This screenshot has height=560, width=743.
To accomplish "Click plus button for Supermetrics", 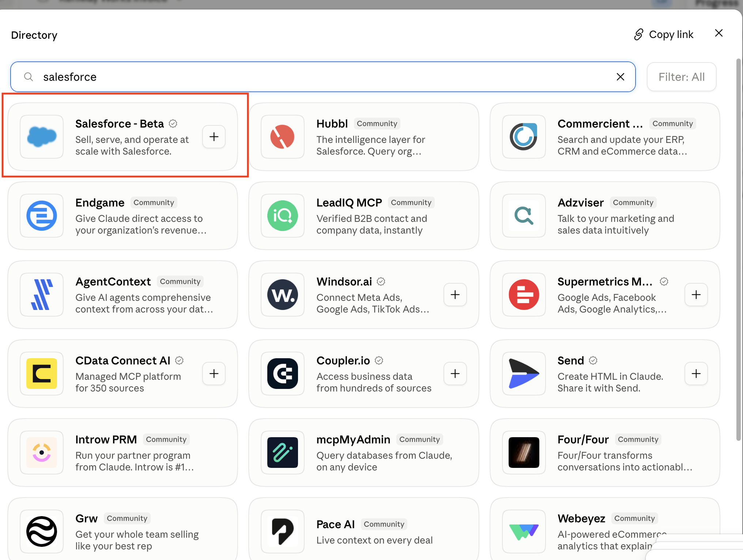I will 696,295.
